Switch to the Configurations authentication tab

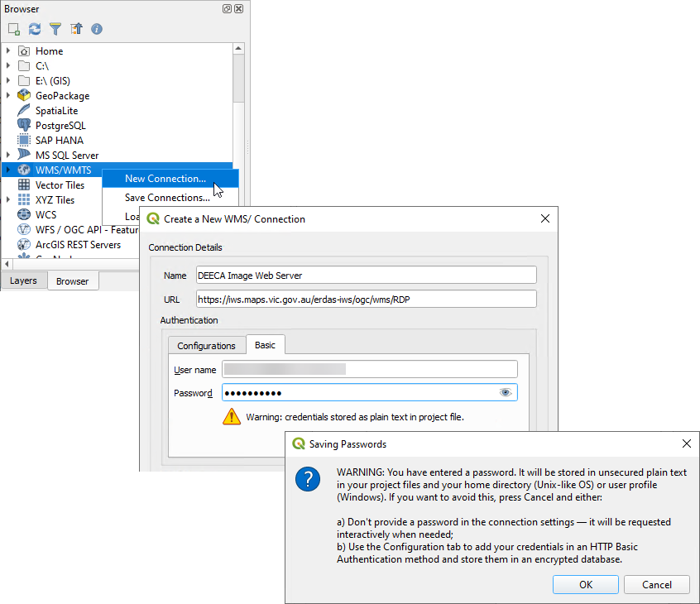(206, 346)
